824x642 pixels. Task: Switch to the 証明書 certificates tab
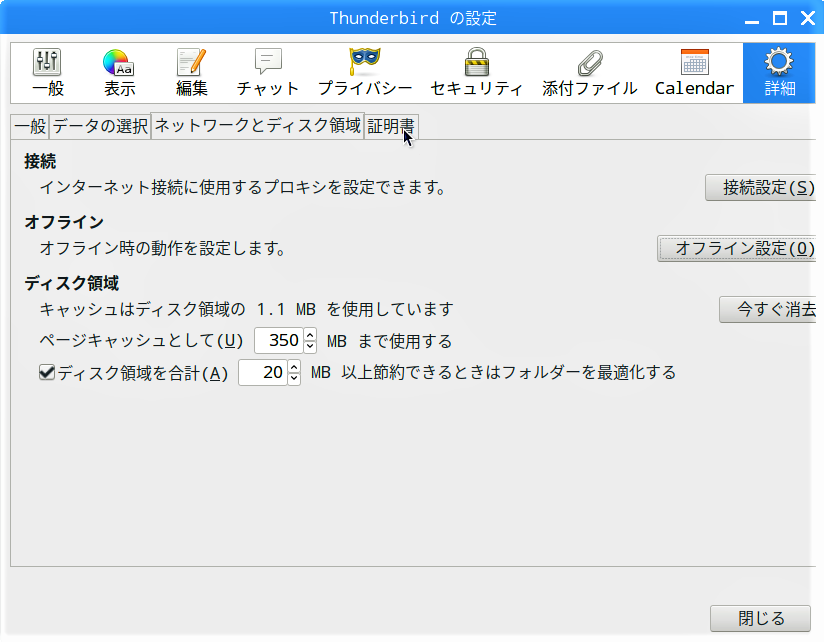point(391,127)
